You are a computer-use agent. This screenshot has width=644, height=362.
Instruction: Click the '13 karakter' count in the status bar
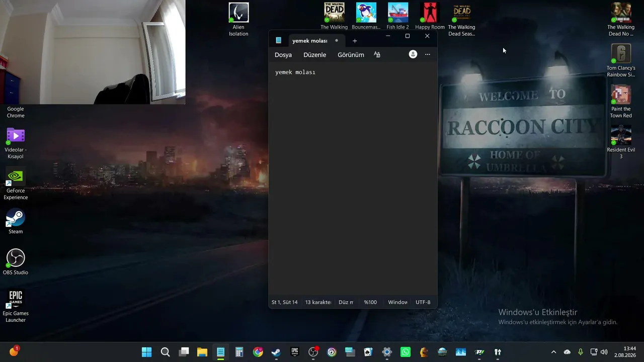[318, 302]
